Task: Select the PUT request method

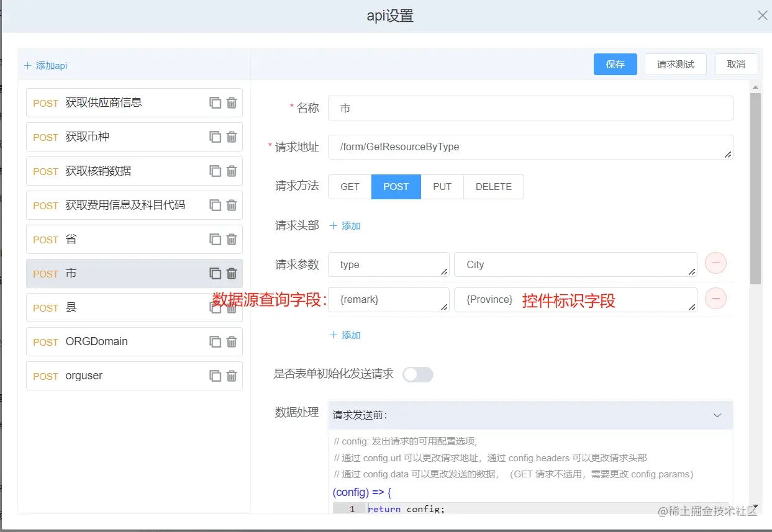Action: click(x=442, y=186)
